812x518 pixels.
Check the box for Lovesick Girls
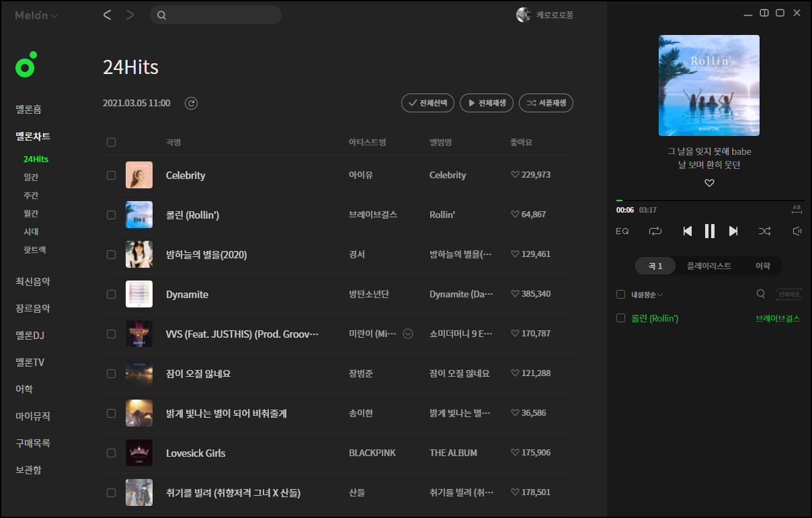pos(111,453)
